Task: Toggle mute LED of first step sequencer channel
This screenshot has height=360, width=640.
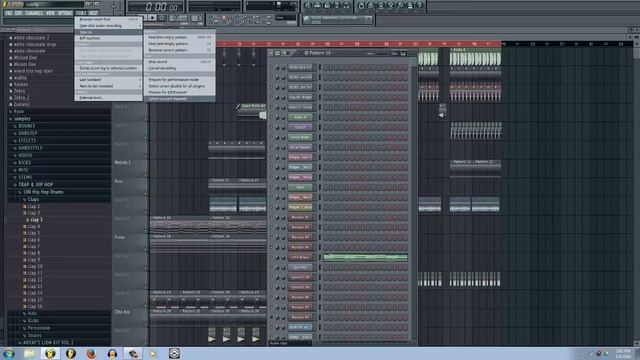Action: 271,67
